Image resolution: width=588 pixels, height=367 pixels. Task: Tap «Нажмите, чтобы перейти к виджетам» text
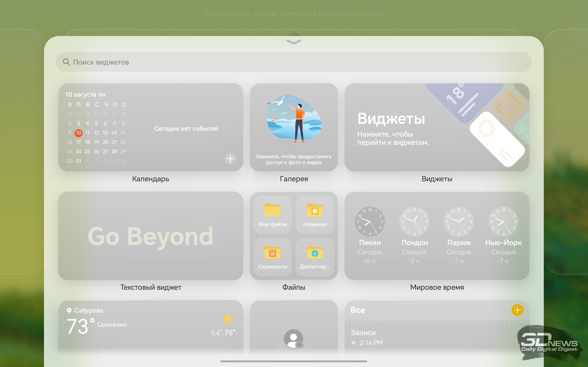tap(393, 138)
